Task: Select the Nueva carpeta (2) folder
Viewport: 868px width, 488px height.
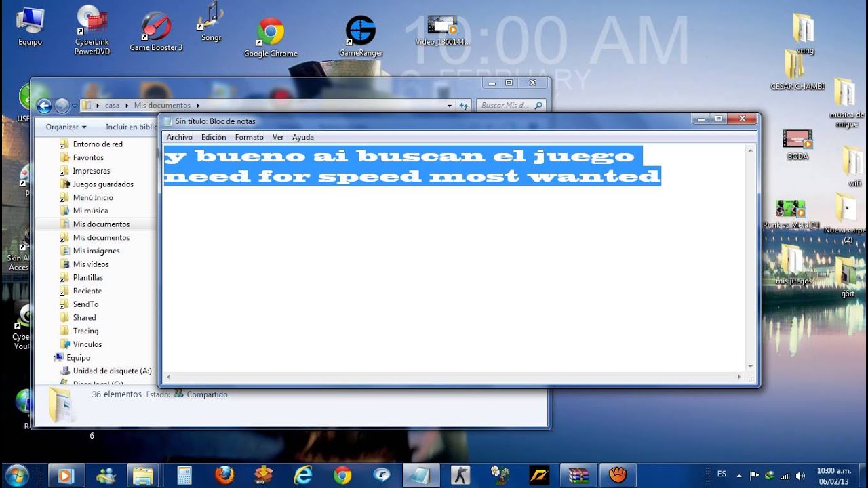Action: [x=846, y=218]
